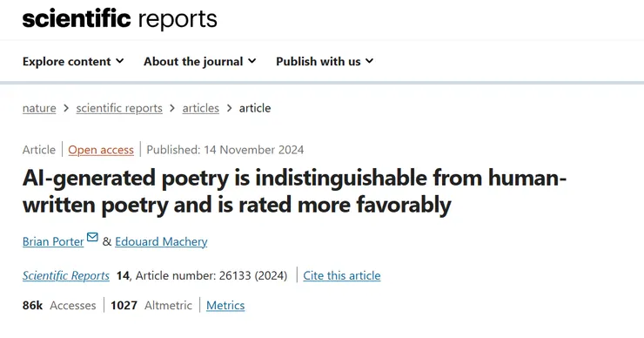This screenshot has width=644, height=338.
Task: Open the Open access link
Action: [x=101, y=150]
